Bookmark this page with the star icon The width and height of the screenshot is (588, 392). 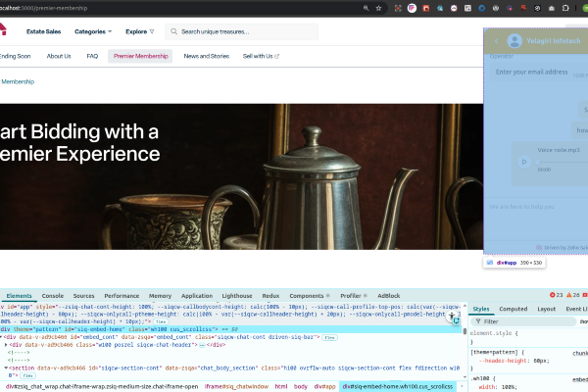(x=378, y=8)
